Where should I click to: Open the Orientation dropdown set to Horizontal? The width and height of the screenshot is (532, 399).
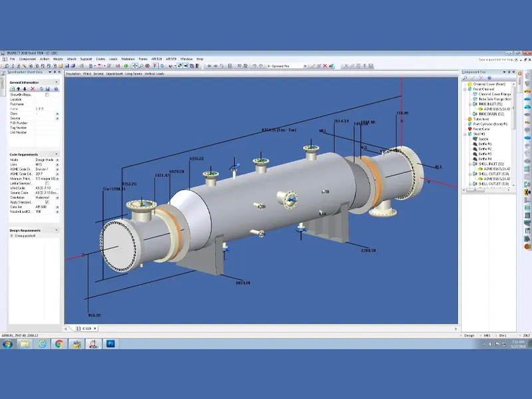coord(57,198)
